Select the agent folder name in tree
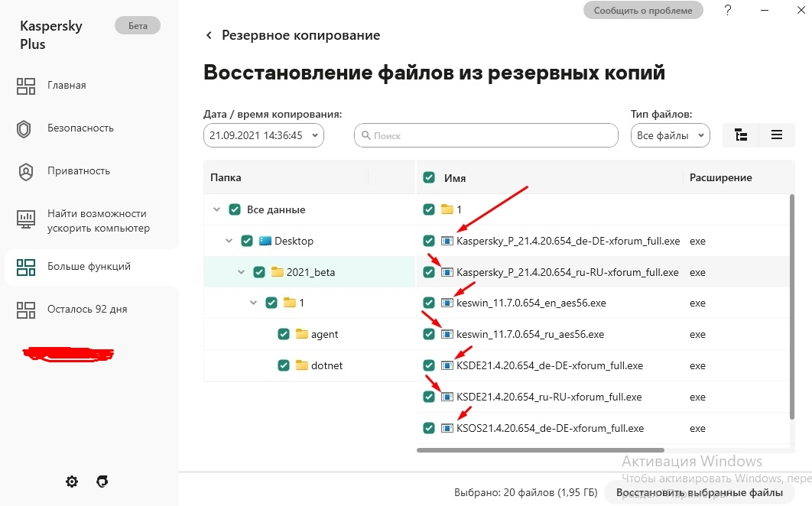812x506 pixels. [x=325, y=335]
